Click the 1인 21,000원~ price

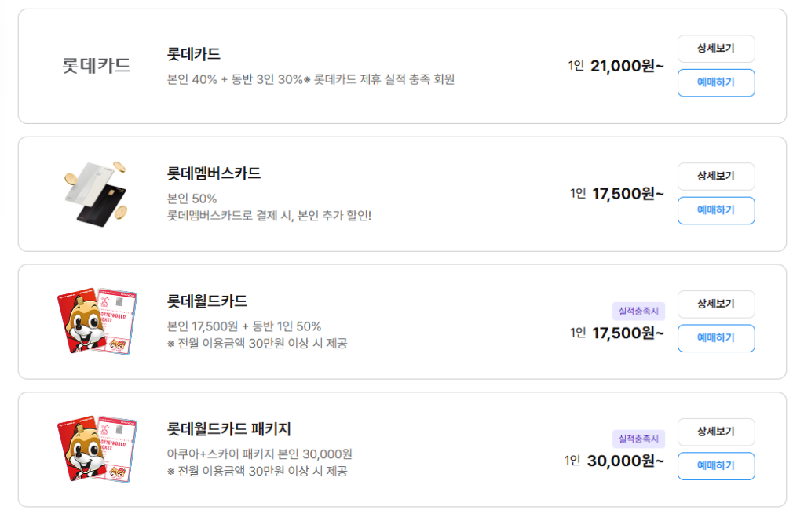pos(616,66)
